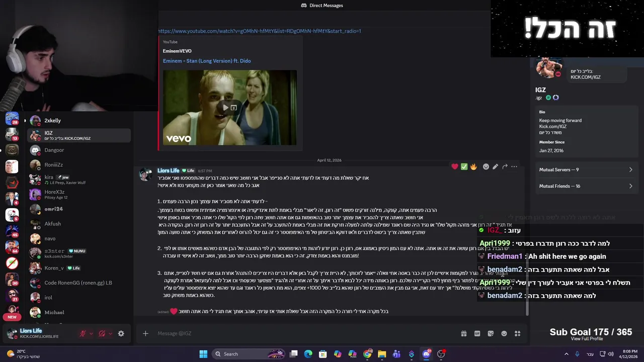Open the Akfush direct message

pos(78,224)
